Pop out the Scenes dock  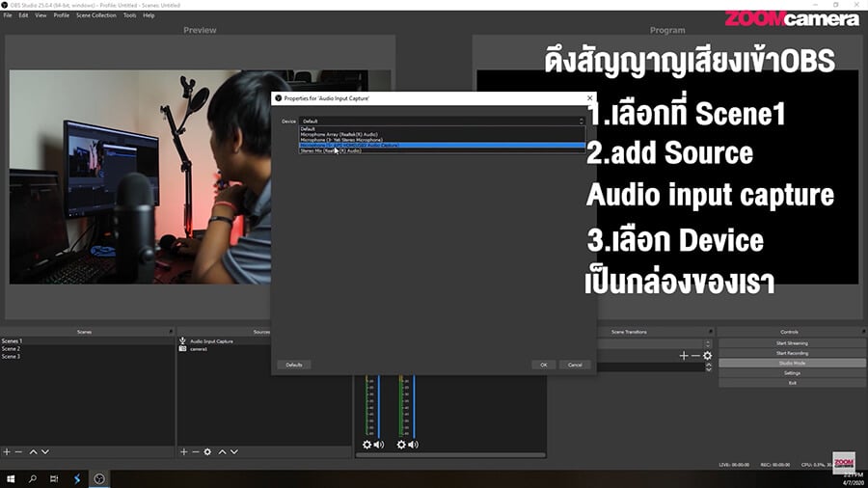171,332
